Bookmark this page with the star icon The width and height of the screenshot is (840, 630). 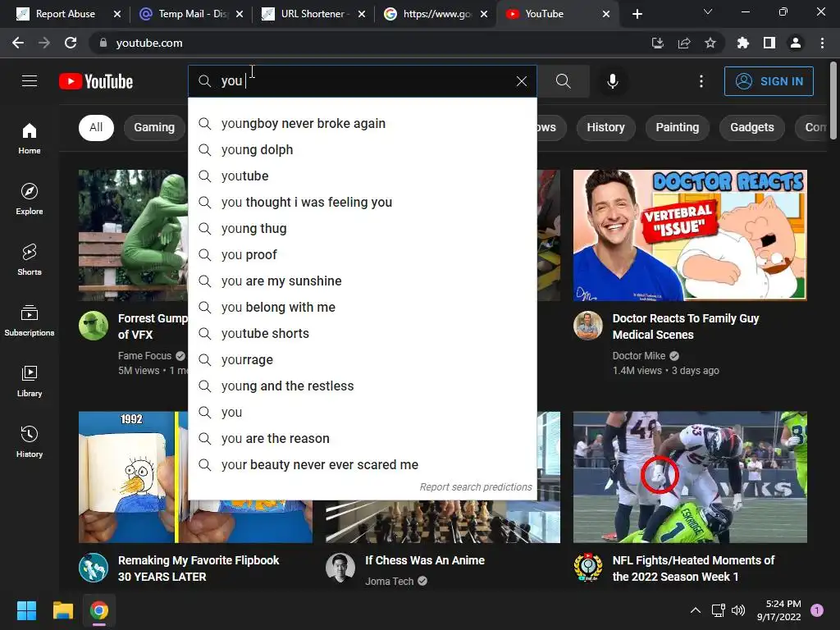[x=710, y=43]
